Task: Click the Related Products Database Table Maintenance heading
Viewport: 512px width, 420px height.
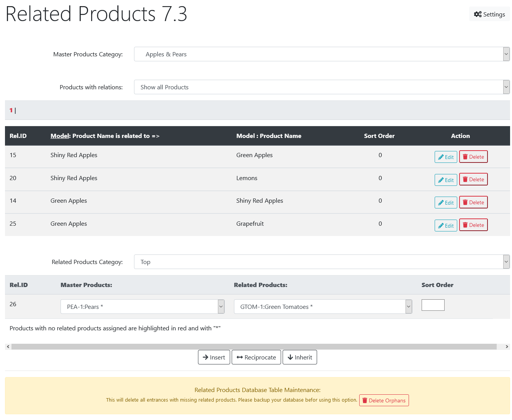Action: (x=257, y=390)
